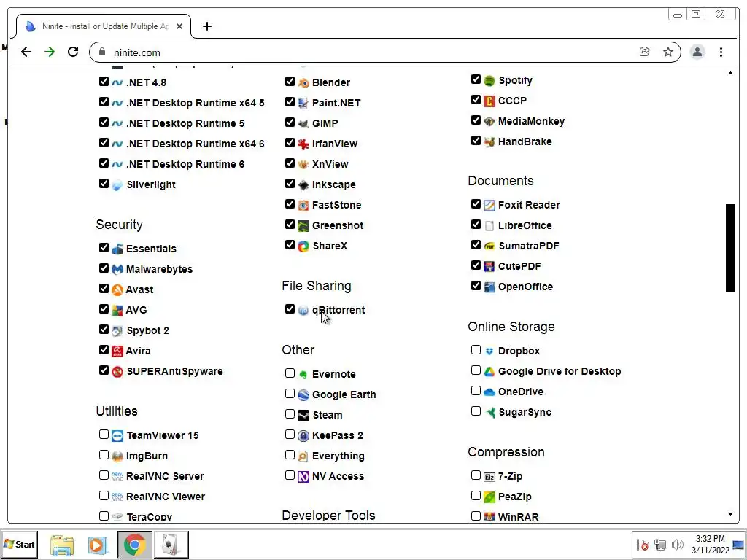The width and height of the screenshot is (747, 560).
Task: Check the RealVNC Server checkbox
Action: pyautogui.click(x=104, y=475)
